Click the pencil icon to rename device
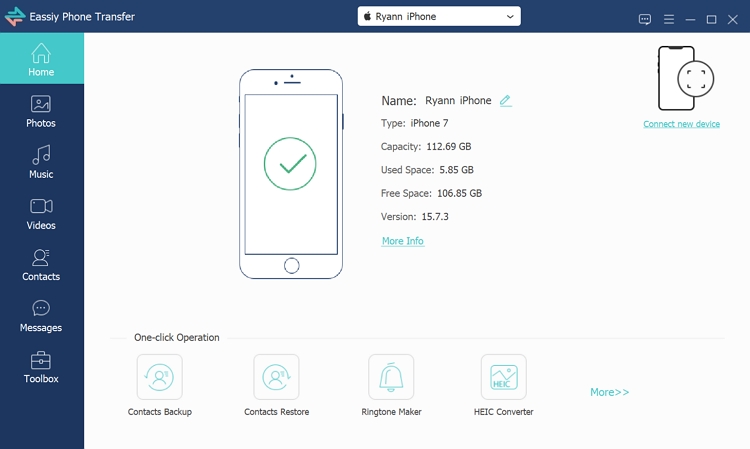750x449 pixels. tap(505, 101)
